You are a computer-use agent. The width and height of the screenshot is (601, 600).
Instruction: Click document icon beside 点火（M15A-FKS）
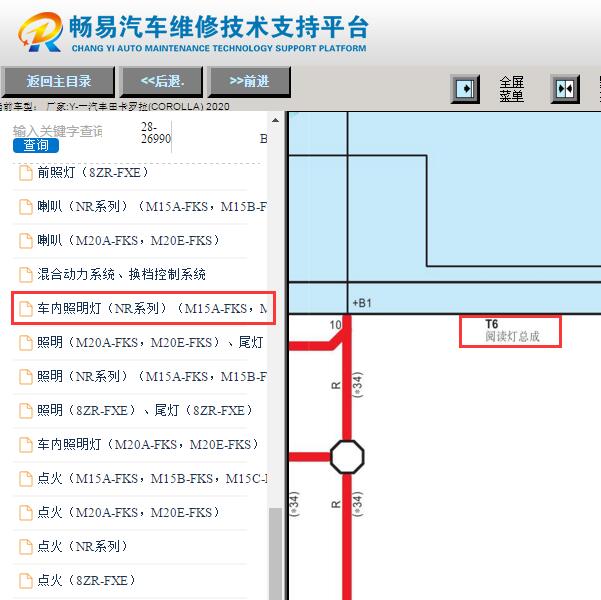click(x=26, y=479)
